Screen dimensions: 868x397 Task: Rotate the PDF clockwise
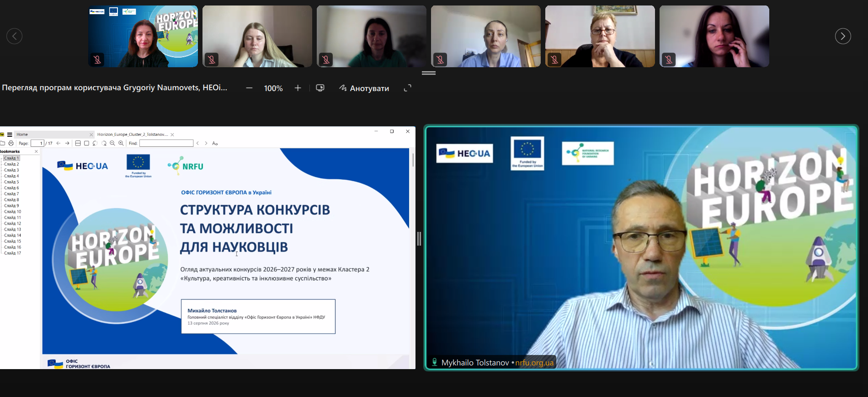click(104, 143)
